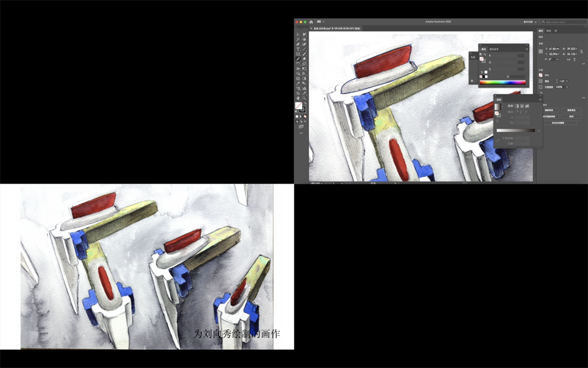Select the Free Transform tool
588x368 pixels.
(x=304, y=68)
